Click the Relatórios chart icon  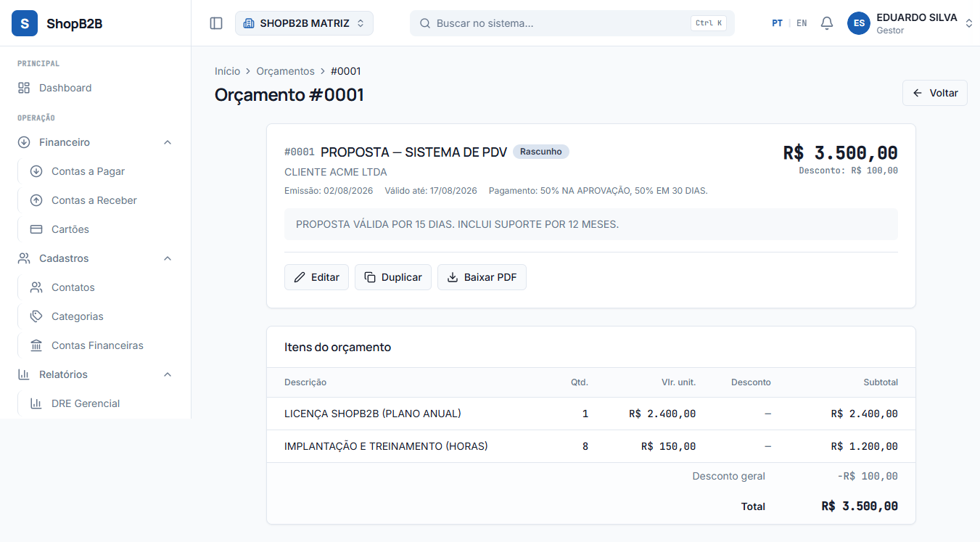pyautogui.click(x=24, y=374)
